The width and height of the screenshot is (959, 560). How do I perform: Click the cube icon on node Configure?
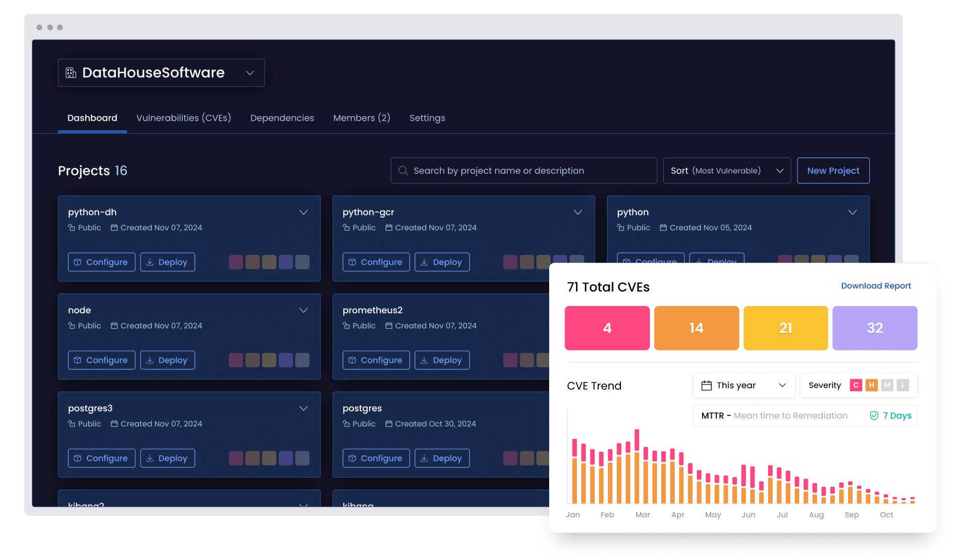(x=77, y=360)
